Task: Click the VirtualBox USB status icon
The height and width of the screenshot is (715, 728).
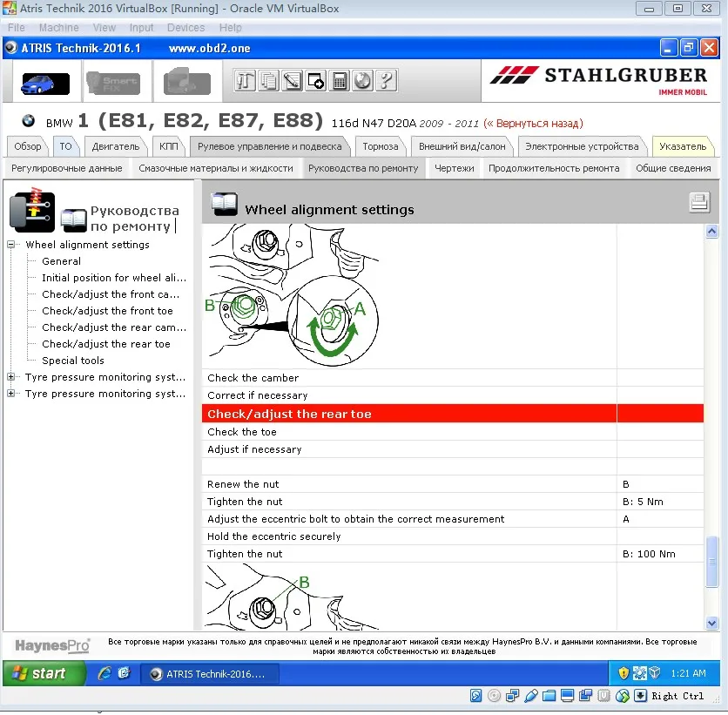Action: [x=530, y=696]
